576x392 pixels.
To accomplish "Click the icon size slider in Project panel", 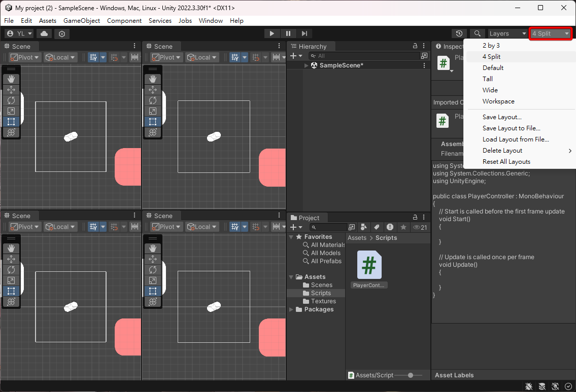I will [x=411, y=375].
